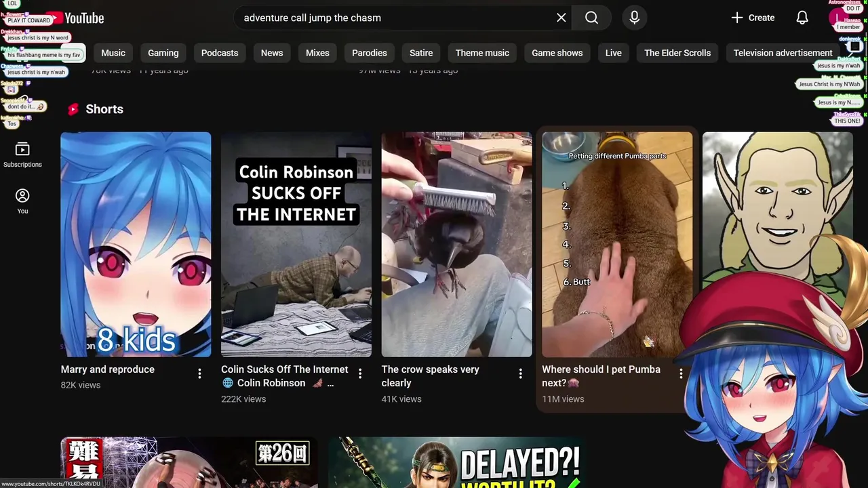The image size is (868, 488).
Task: Select the Gaming filter chip
Action: click(163, 53)
